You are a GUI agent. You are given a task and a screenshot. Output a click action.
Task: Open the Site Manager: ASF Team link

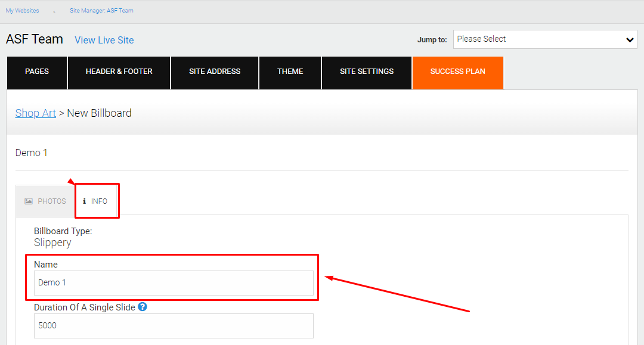coord(101,11)
